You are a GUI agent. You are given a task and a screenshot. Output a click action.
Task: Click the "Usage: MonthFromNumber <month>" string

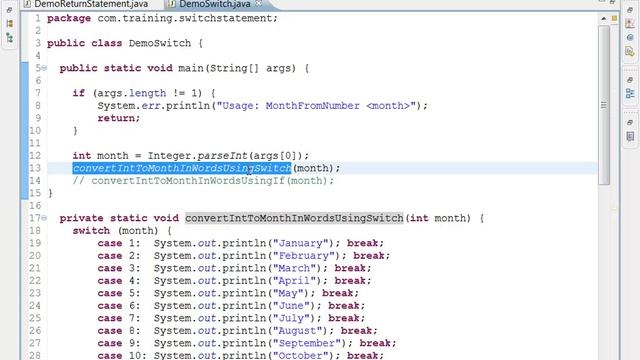tap(316, 106)
